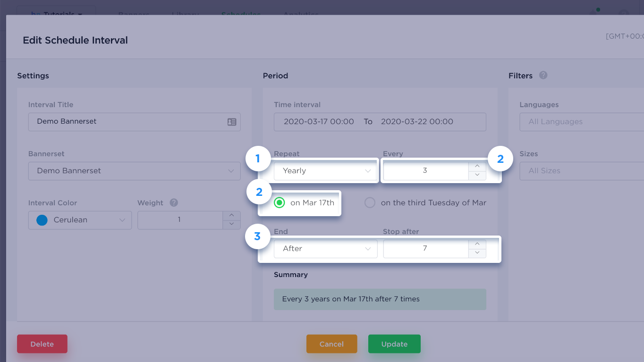Decrease the Stop after value with down arrow
644x362 pixels.
(477, 253)
